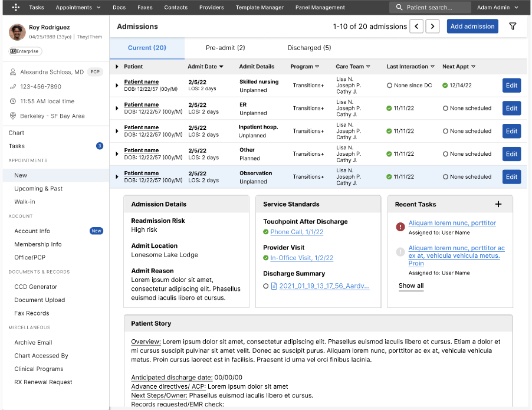This screenshot has height=410, width=532.
Task: Select the Current (20) tab
Action: [147, 48]
